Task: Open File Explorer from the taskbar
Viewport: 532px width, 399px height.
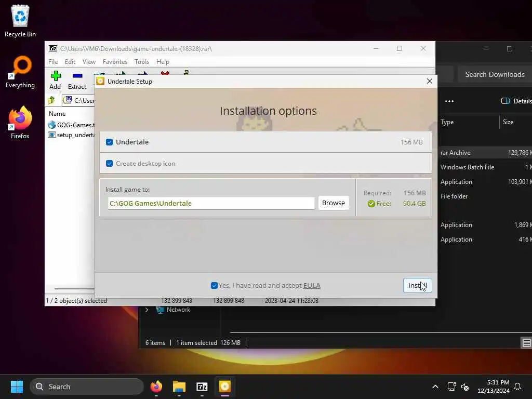Action: (179, 387)
